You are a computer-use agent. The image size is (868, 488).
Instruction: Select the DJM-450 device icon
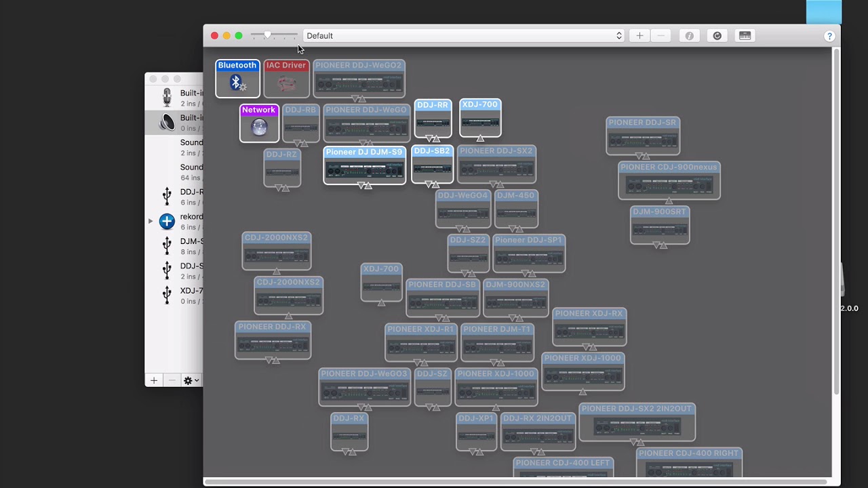tap(516, 209)
